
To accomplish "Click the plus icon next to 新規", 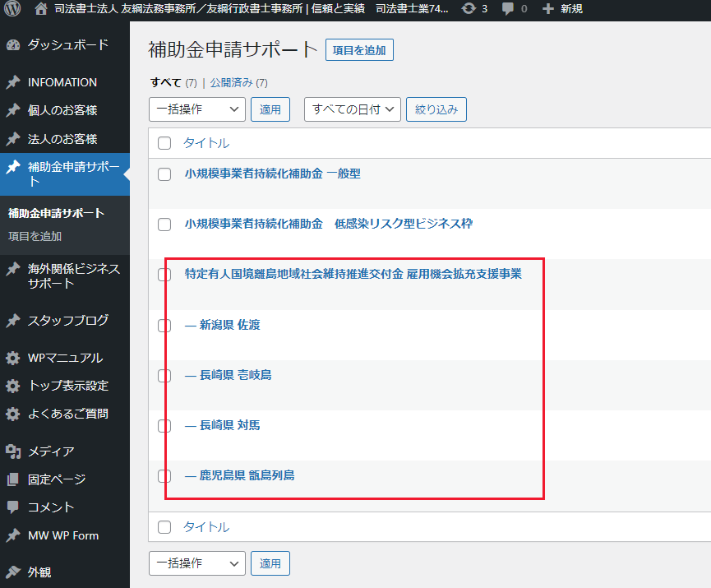I will coord(547,8).
